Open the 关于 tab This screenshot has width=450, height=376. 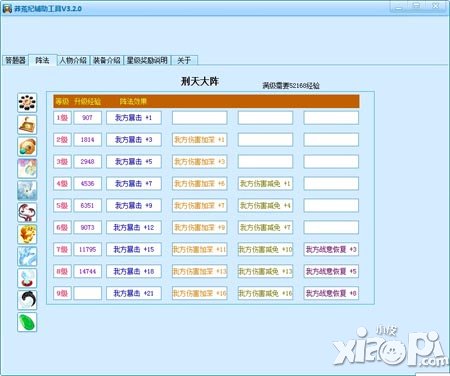pyautogui.click(x=184, y=60)
